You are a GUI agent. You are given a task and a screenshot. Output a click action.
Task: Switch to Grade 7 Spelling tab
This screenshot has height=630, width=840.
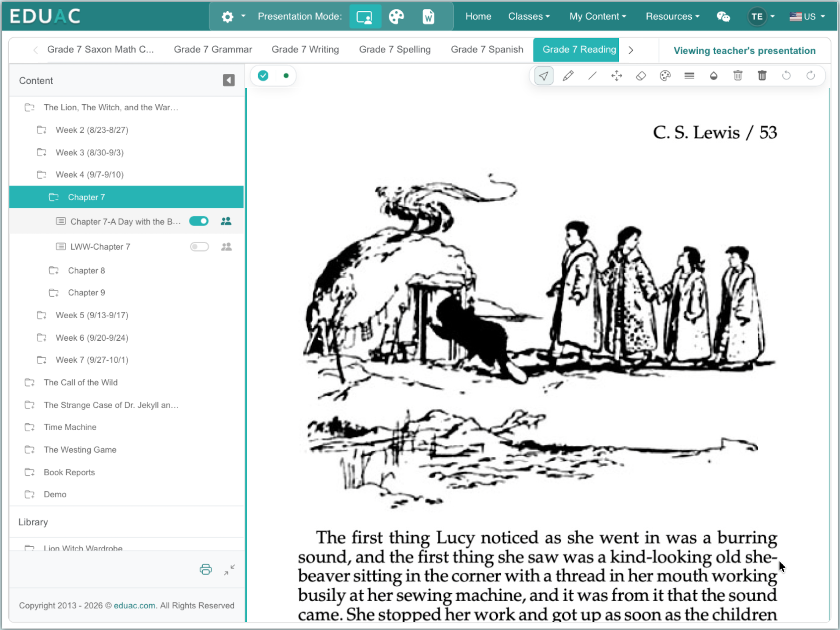pos(395,49)
